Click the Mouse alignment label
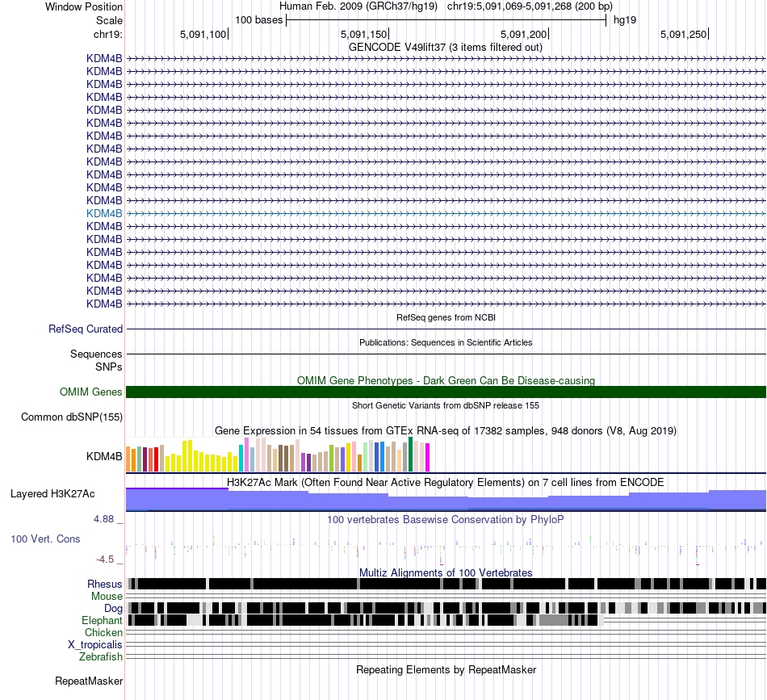767x700 pixels. click(x=107, y=597)
